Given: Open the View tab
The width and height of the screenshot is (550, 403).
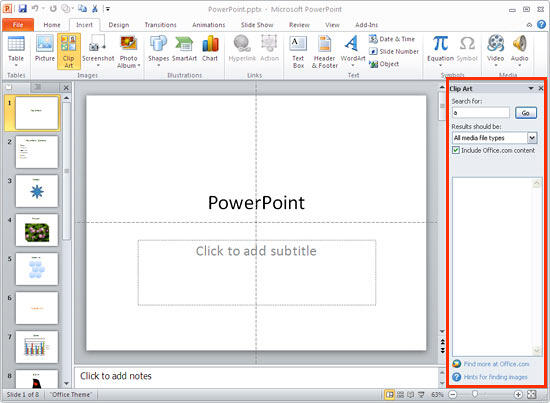Looking at the screenshot, I should [x=332, y=25].
